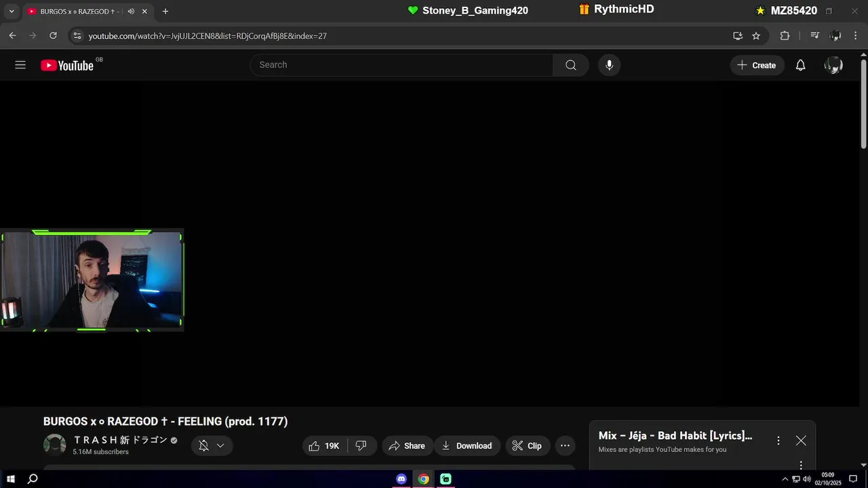Open Chrome from the taskbar

423,479
